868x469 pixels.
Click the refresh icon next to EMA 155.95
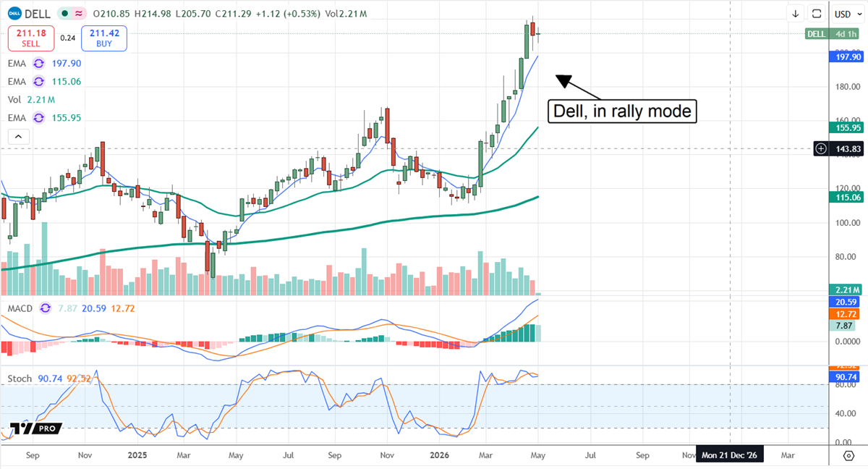(38, 118)
